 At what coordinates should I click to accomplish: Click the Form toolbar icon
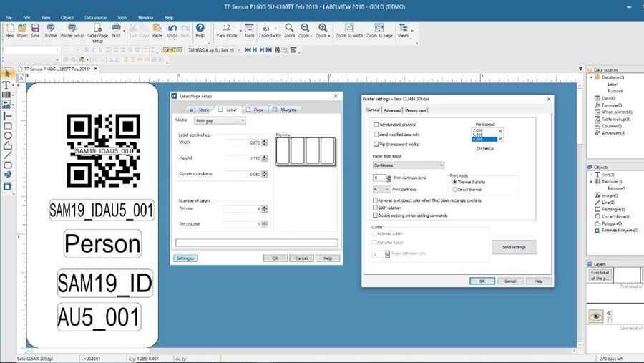click(249, 30)
